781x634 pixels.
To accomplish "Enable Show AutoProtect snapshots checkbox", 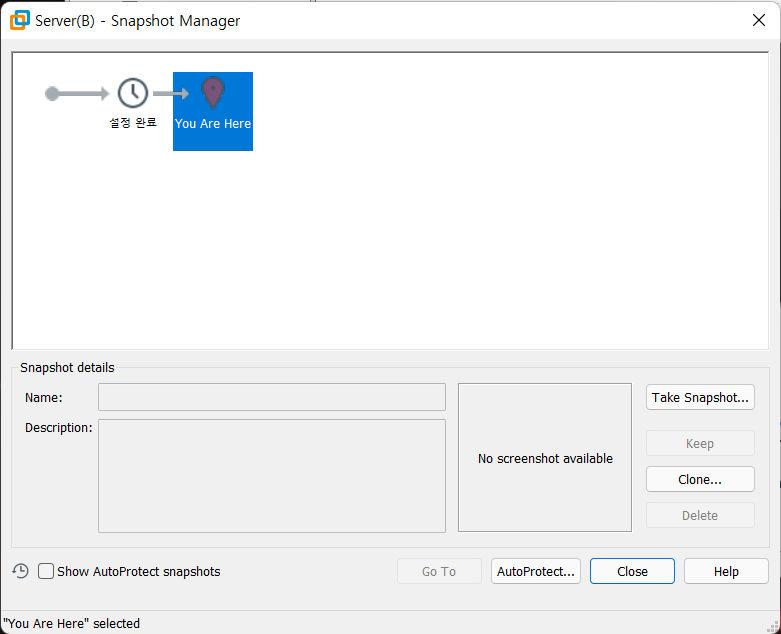I will point(46,571).
